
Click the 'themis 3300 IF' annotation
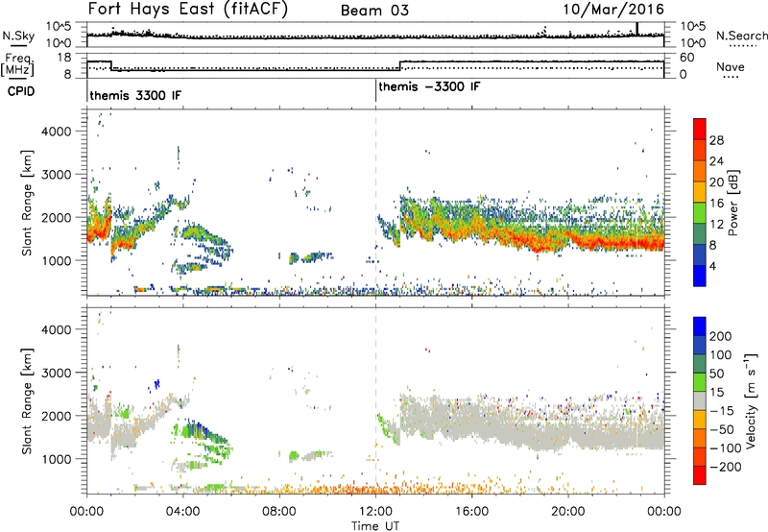tap(135, 95)
